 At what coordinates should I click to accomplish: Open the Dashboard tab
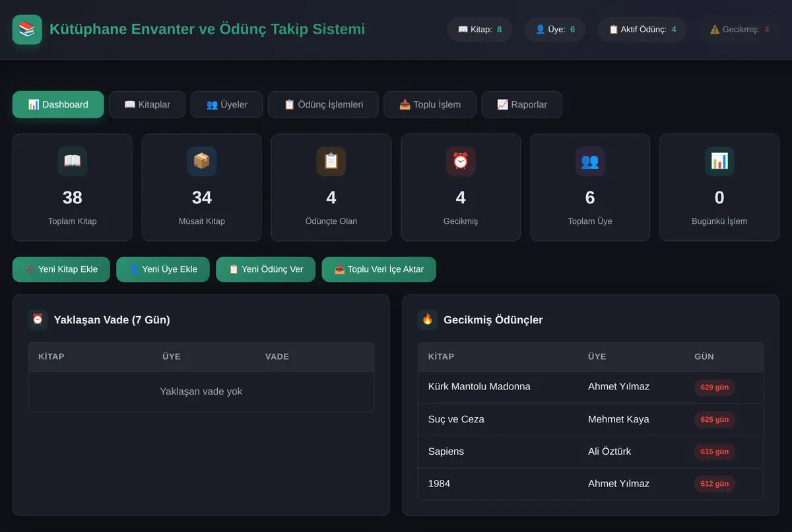point(58,104)
